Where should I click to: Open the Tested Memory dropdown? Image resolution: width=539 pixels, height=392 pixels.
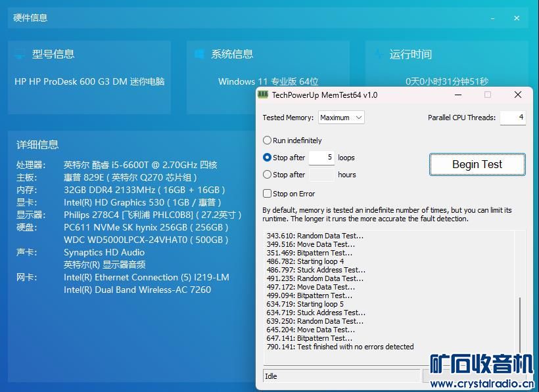point(341,118)
